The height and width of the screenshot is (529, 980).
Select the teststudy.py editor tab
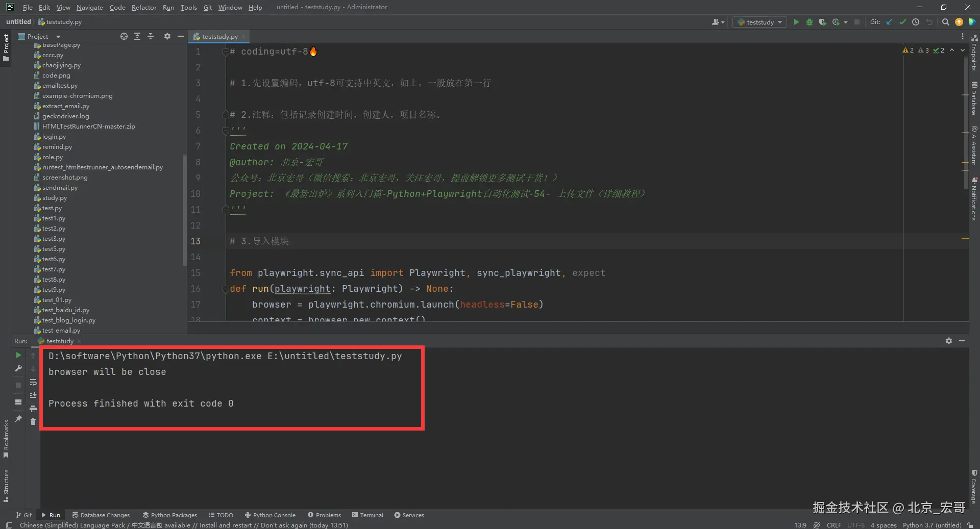tap(219, 36)
